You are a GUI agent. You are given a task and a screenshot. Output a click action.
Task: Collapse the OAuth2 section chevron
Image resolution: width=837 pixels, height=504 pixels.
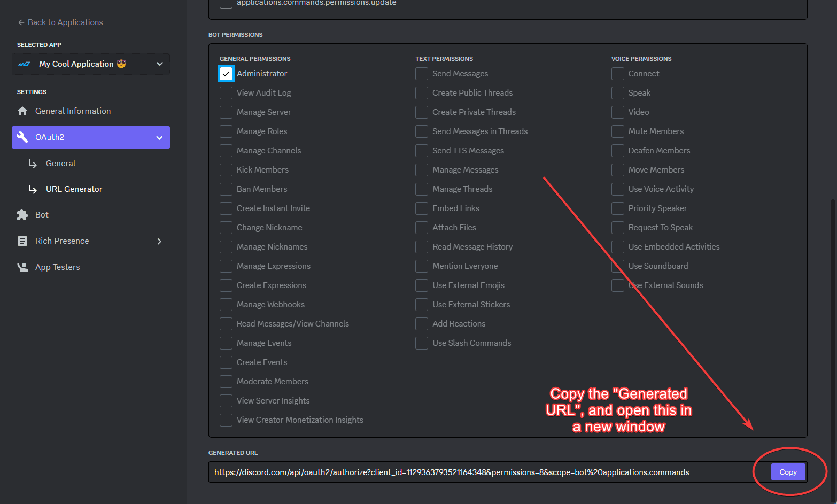click(x=159, y=138)
